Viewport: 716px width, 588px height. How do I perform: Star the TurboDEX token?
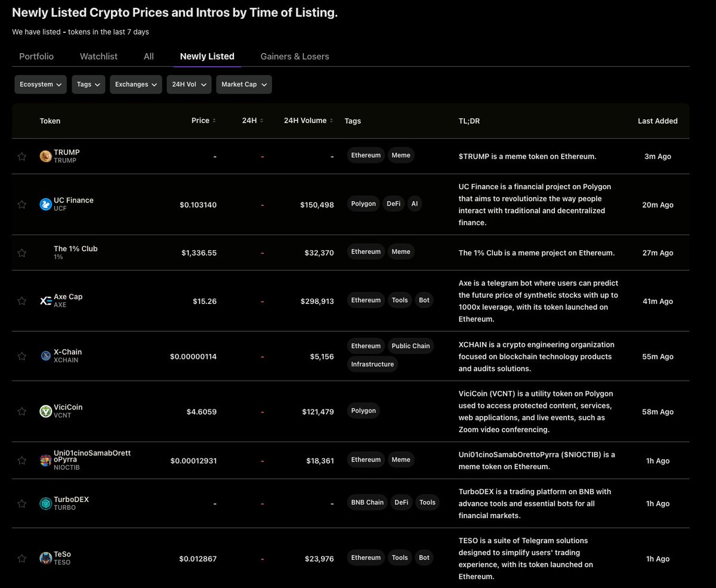pyautogui.click(x=22, y=504)
